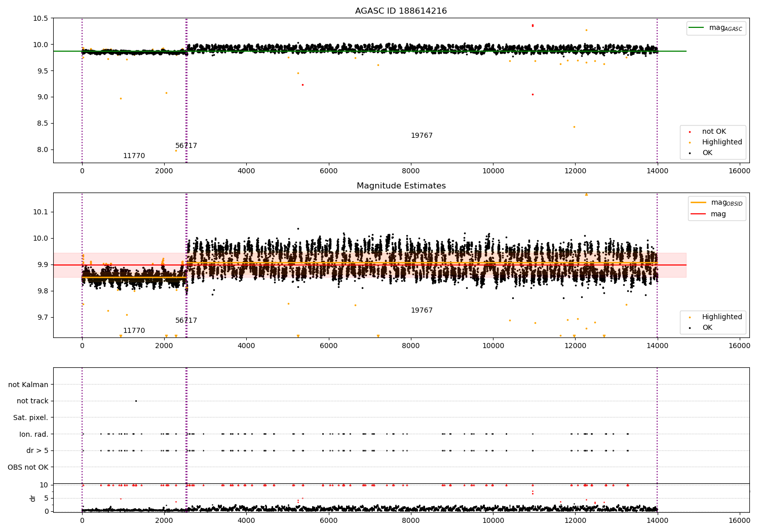Click "OK" legend entry in AGASC ID plot
The height and width of the screenshot is (532, 760).
[x=707, y=153]
